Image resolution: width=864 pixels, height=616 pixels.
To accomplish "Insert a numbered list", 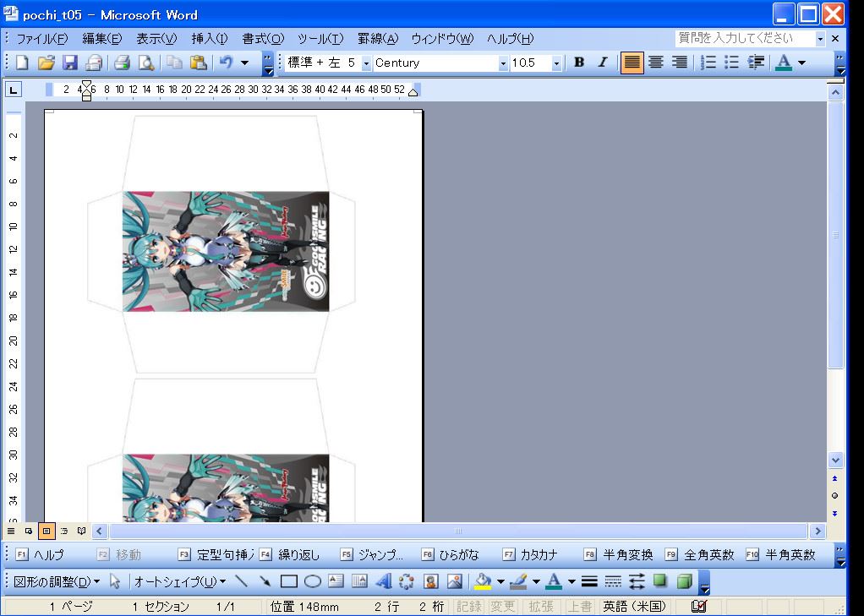I will tap(708, 63).
